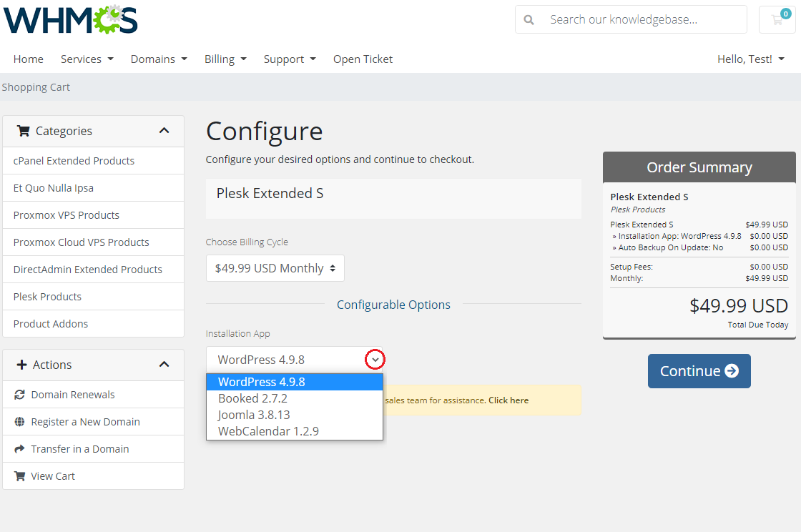Select Booked 2.7.2 option

point(295,398)
